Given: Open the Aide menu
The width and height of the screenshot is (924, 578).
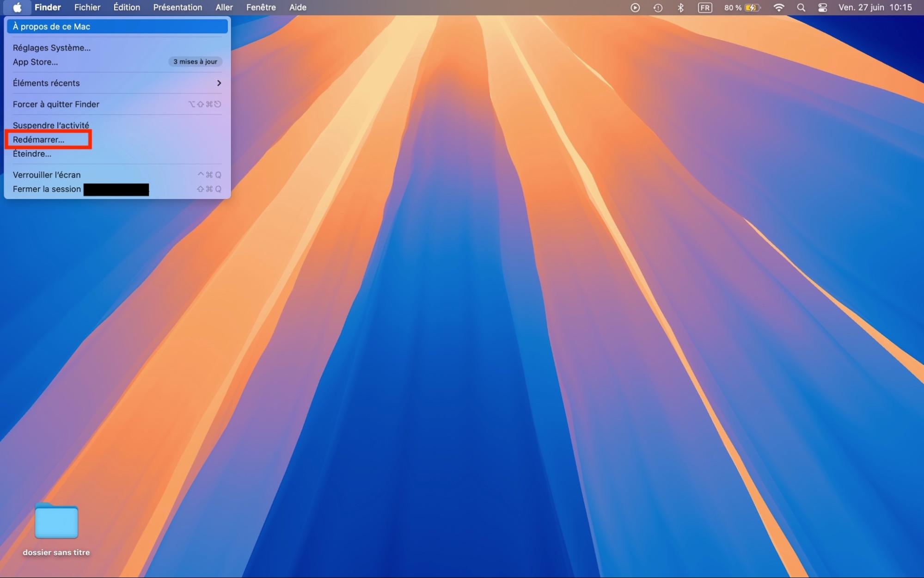Looking at the screenshot, I should click(x=298, y=7).
